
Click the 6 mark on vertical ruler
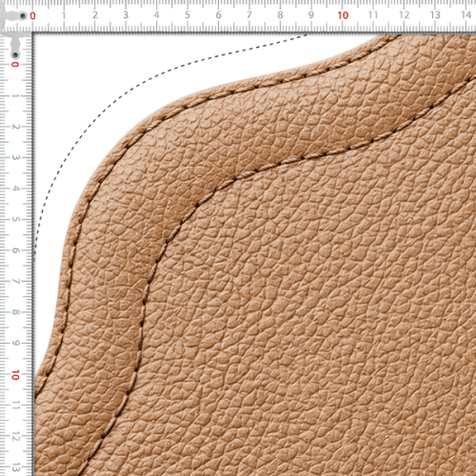(15, 250)
